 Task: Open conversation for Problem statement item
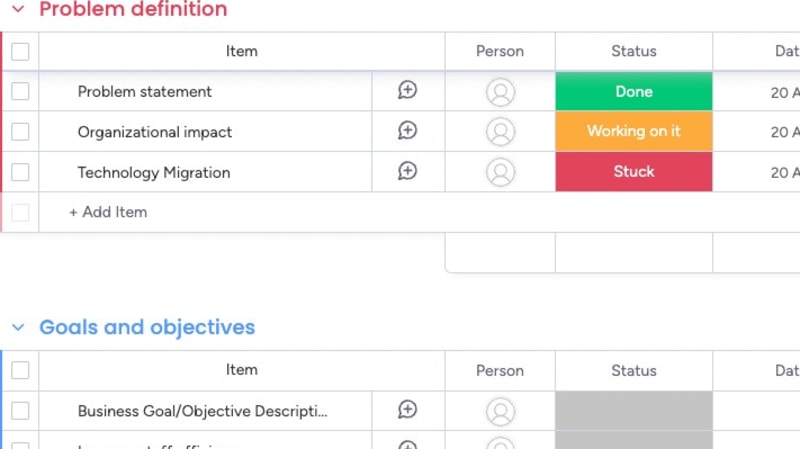407,91
